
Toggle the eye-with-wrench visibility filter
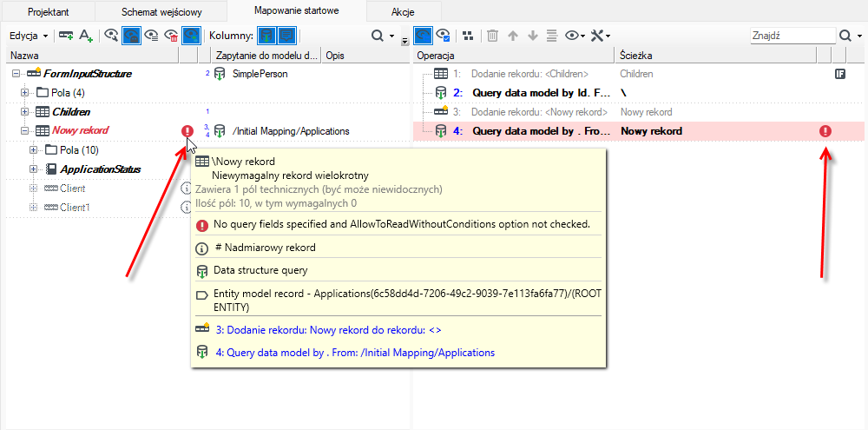111,36
